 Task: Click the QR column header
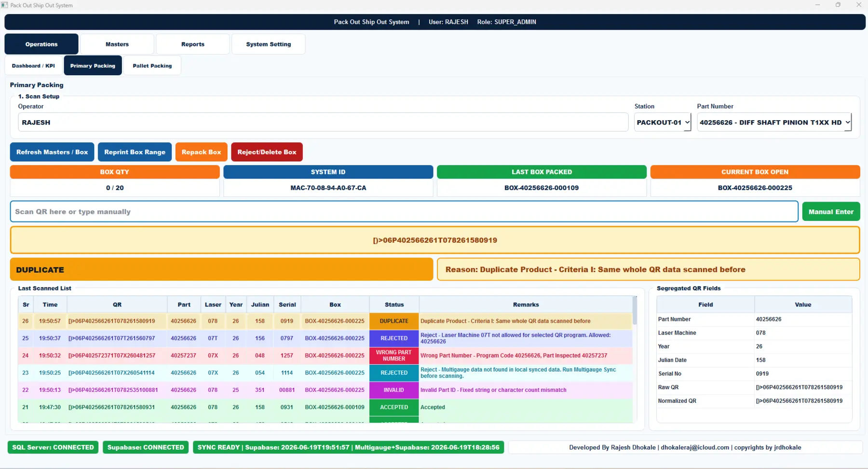(x=117, y=304)
